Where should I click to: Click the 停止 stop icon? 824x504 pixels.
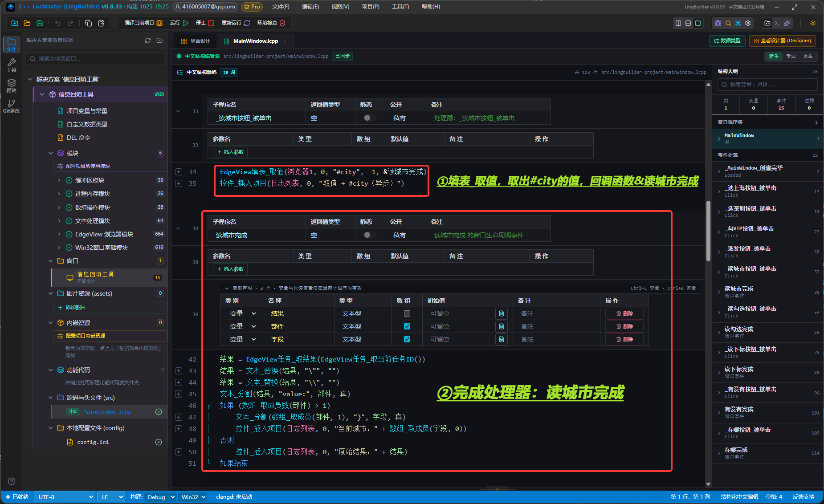coord(211,23)
